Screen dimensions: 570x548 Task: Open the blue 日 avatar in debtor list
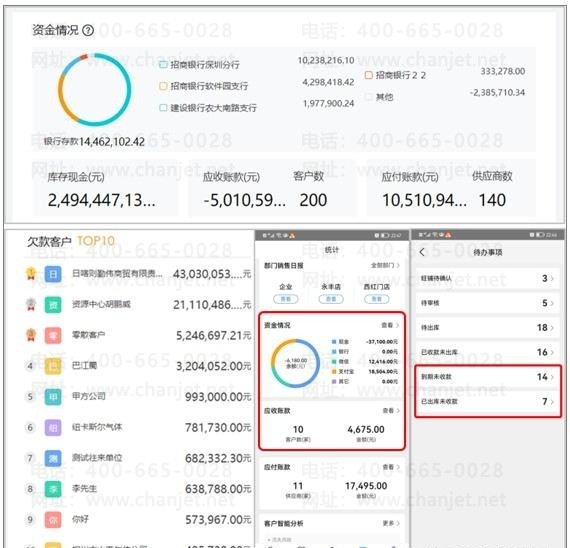coord(53,274)
